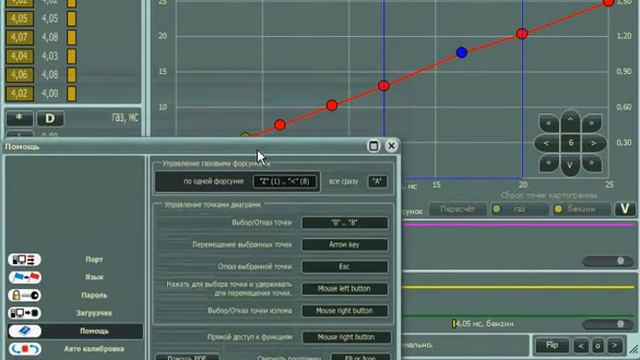Click the "0" .. "8" key field
The image size is (640, 360).
click(344, 223)
